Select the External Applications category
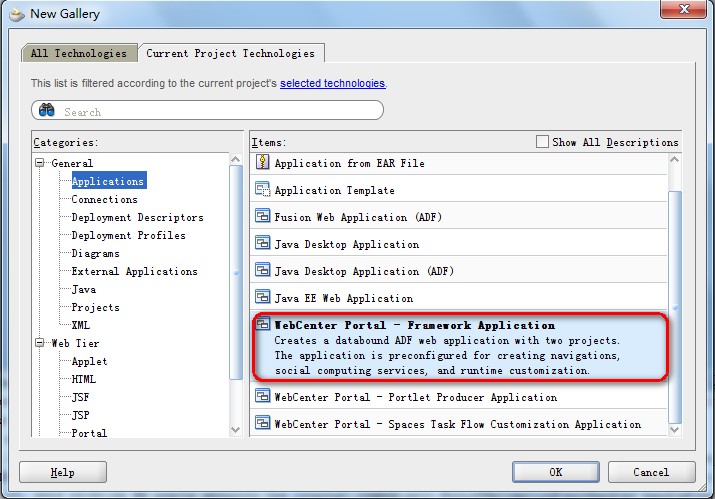715x499 pixels. pos(135,271)
